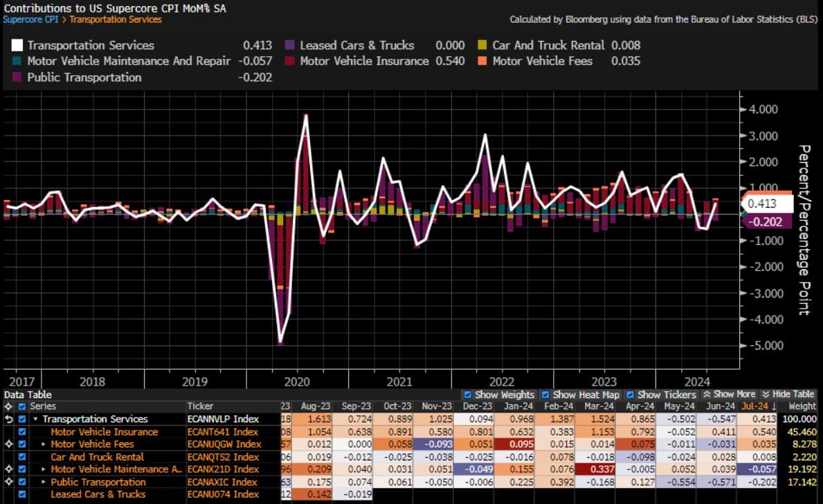This screenshot has height=504, width=823.
Task: Click the Ticker column header
Action: 201,406
